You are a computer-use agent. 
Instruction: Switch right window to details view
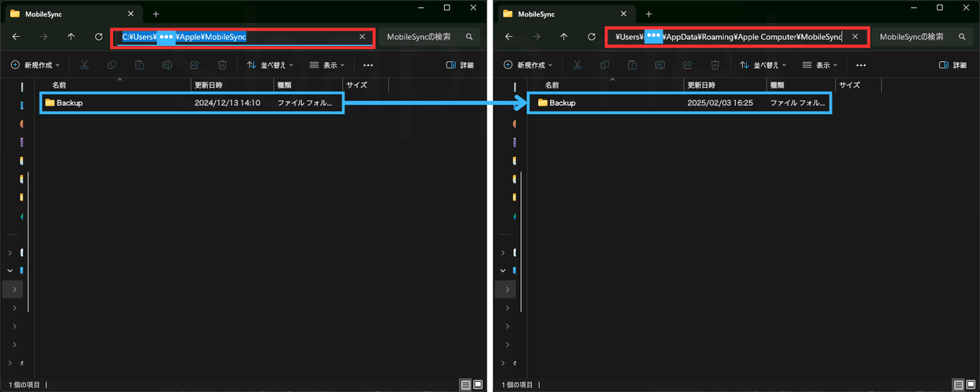click(x=958, y=384)
